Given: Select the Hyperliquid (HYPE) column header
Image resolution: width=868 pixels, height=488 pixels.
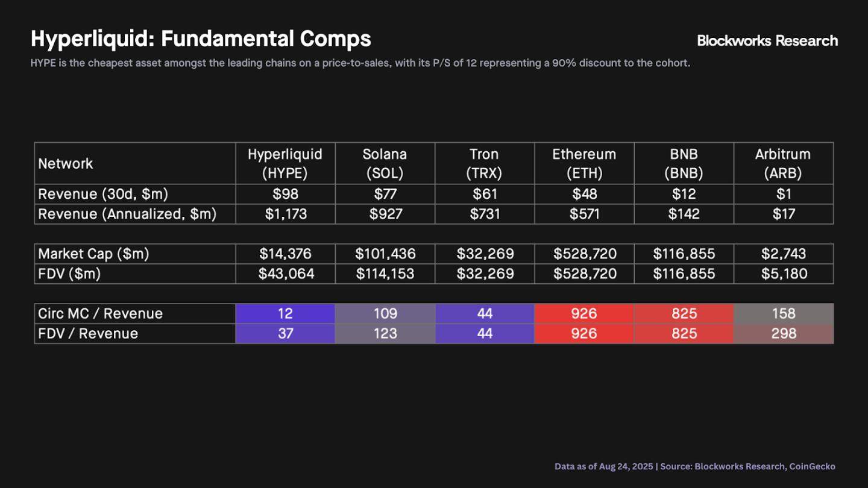Looking at the screenshot, I should tap(285, 163).
